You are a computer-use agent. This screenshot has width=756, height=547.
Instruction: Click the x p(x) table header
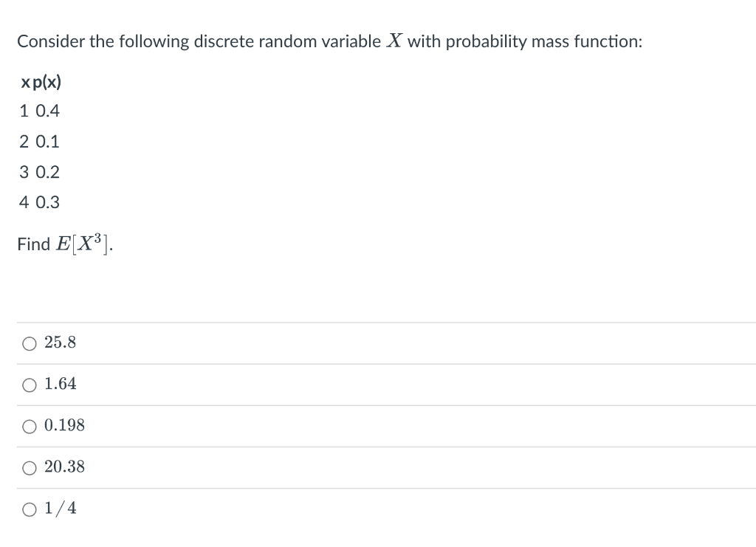pyautogui.click(x=41, y=83)
